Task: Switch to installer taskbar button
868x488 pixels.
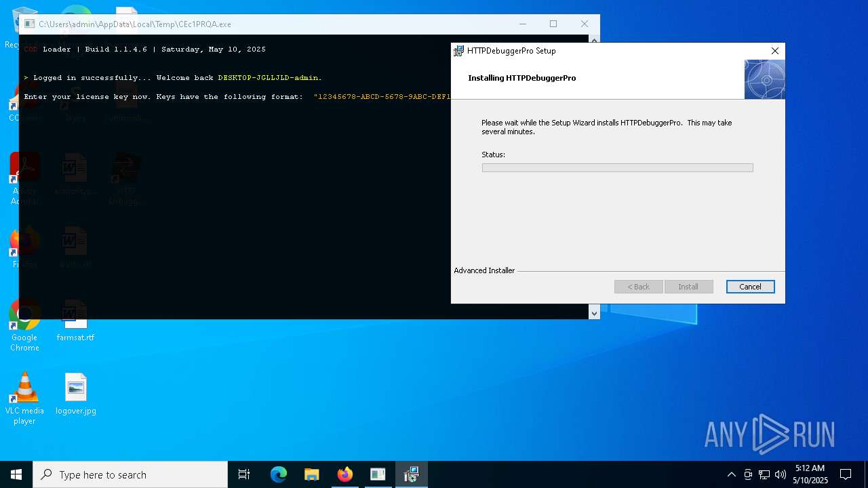Action: tap(411, 474)
